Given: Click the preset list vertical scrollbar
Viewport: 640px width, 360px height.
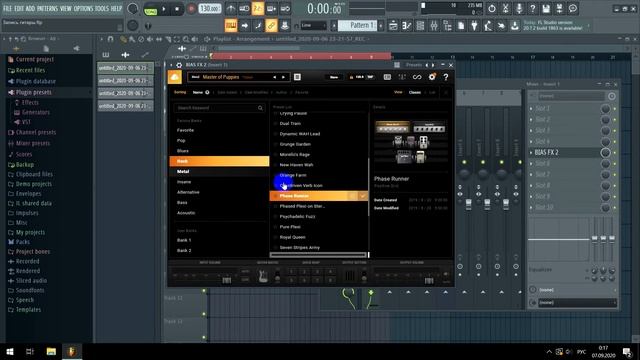Looking at the screenshot, I should tap(369, 186).
